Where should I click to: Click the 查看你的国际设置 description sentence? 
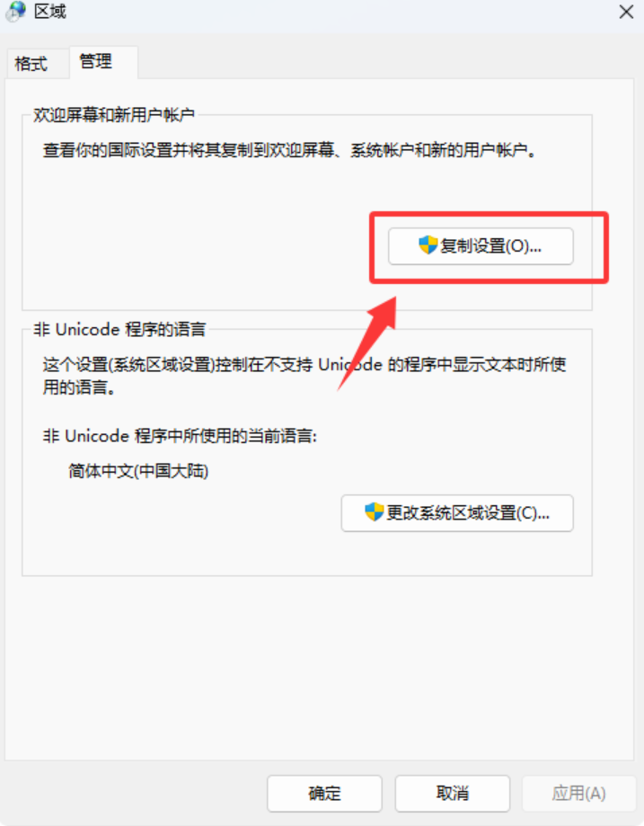[x=289, y=150]
